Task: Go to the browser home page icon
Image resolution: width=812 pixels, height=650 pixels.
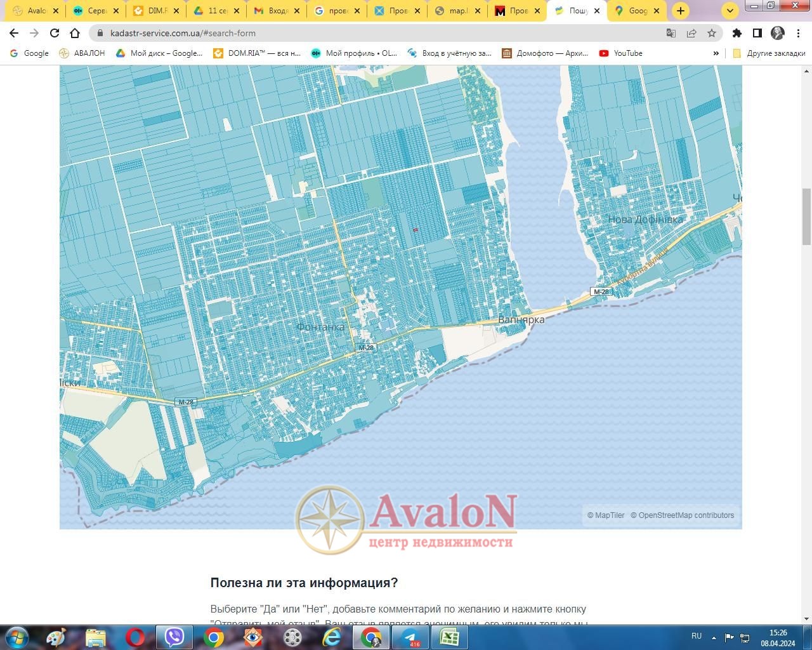Action: point(75,33)
